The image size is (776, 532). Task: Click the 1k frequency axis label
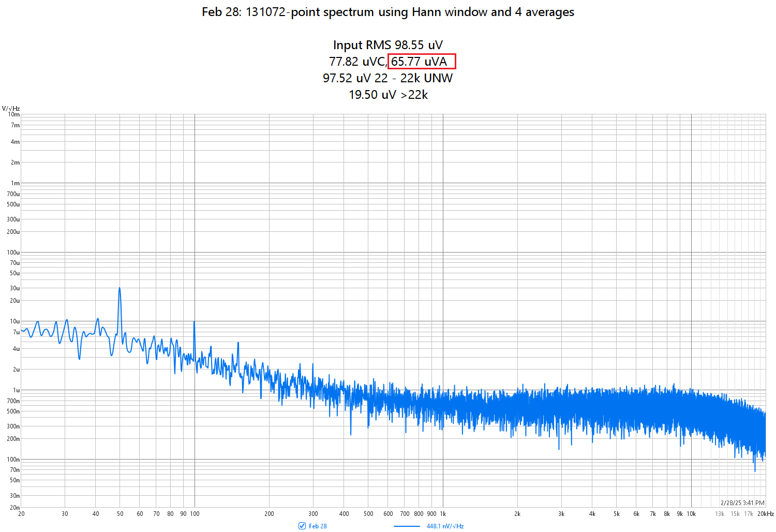443,514
